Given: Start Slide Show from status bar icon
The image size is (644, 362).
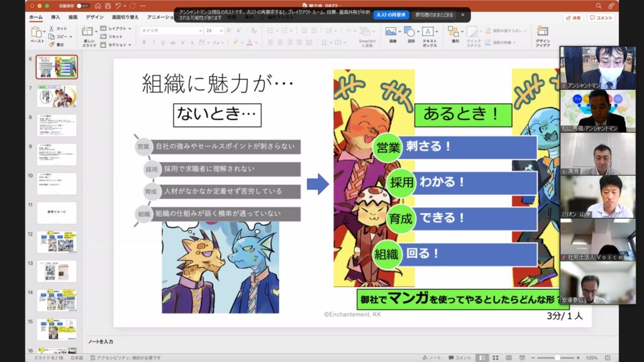Looking at the screenshot, I should click(521, 358).
